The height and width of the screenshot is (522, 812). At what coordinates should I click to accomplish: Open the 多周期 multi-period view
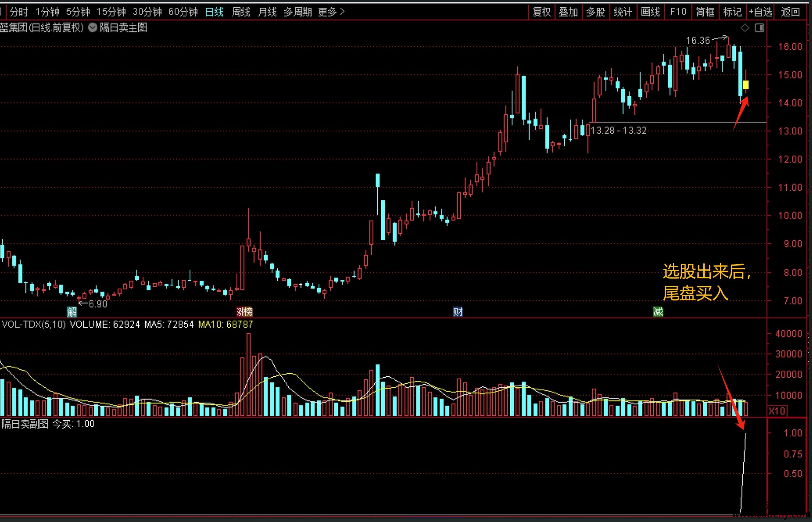point(298,12)
